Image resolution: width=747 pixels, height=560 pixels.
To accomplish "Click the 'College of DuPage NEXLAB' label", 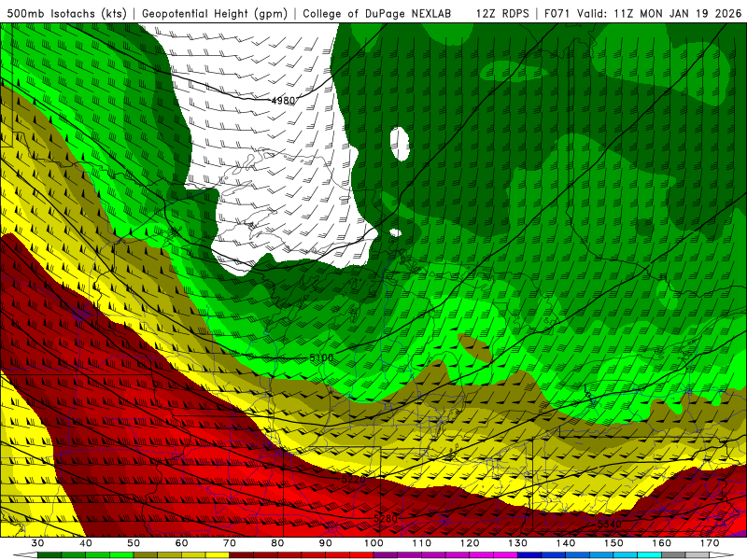I will tap(376, 13).
